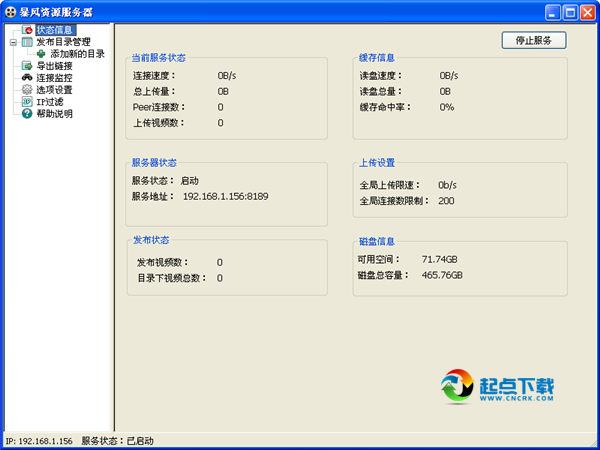
Task: Click the IP过滤 icon
Action: click(x=27, y=102)
